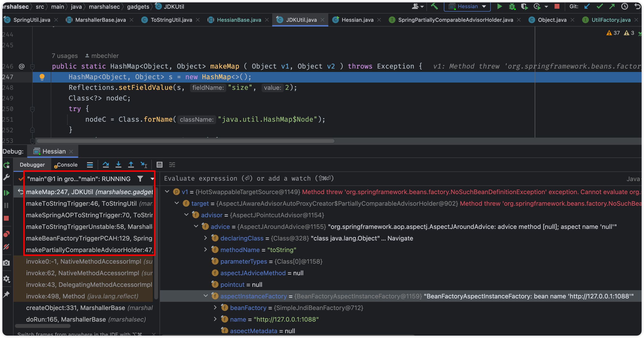Image resolution: width=644 pixels, height=338 pixels.
Task: Pin the debug tab icon
Action: point(7,294)
